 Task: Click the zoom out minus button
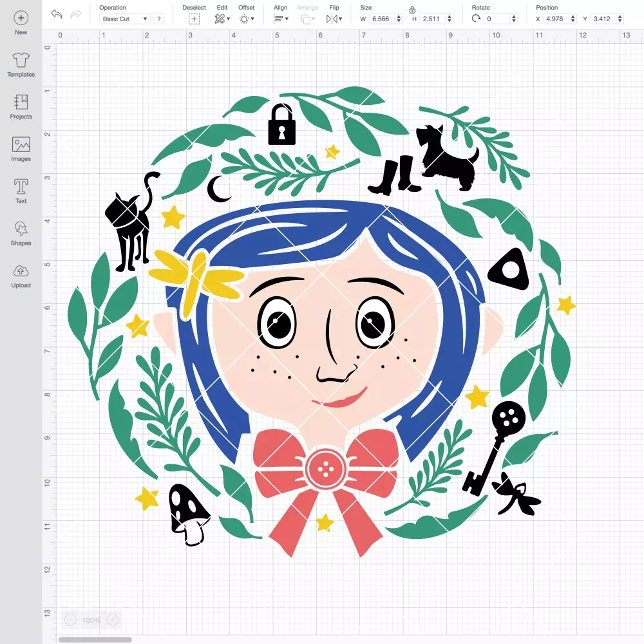[71, 620]
